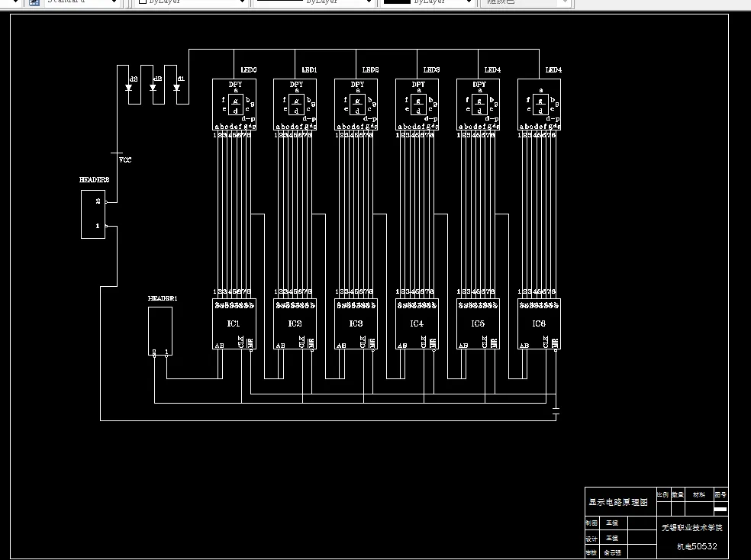Click the 图号 cell in title block

click(720, 495)
